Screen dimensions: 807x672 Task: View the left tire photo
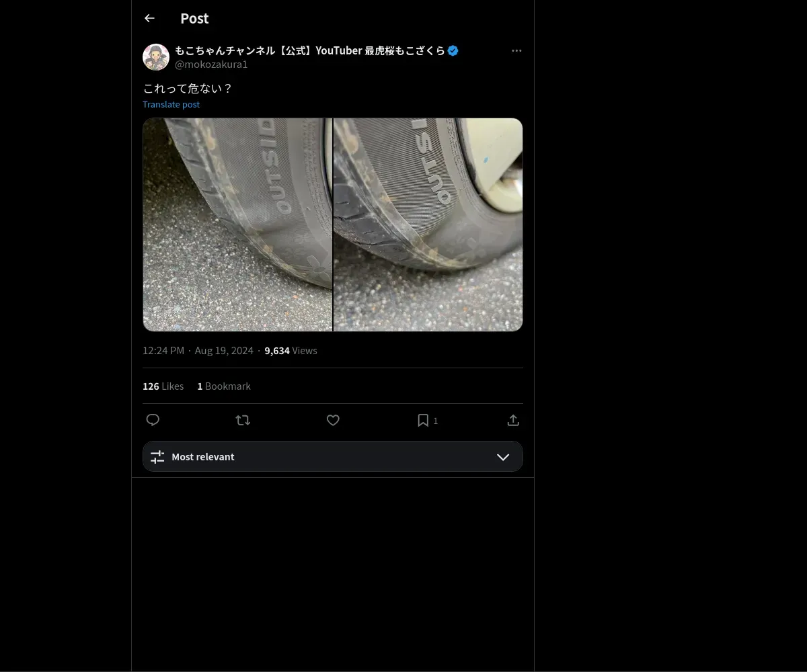(x=237, y=224)
